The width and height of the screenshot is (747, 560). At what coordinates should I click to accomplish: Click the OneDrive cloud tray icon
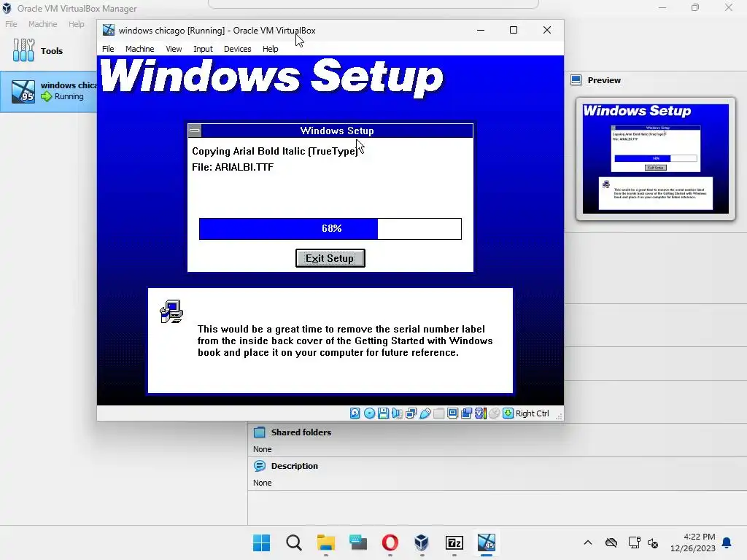(611, 542)
